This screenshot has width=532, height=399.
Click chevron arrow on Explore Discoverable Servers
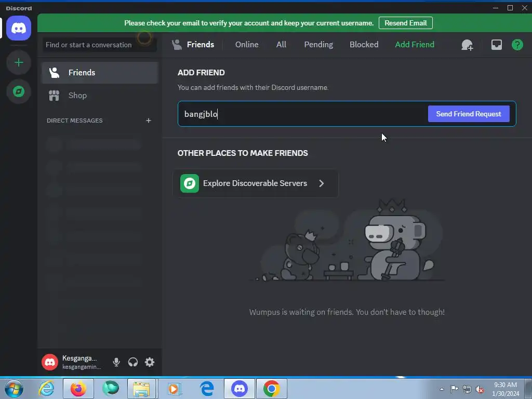(321, 183)
